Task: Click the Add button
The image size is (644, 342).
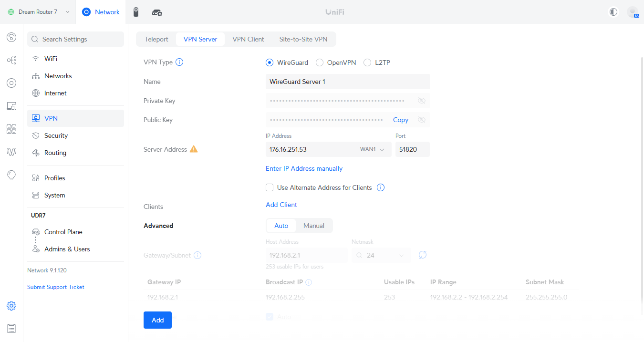Action: [157, 320]
